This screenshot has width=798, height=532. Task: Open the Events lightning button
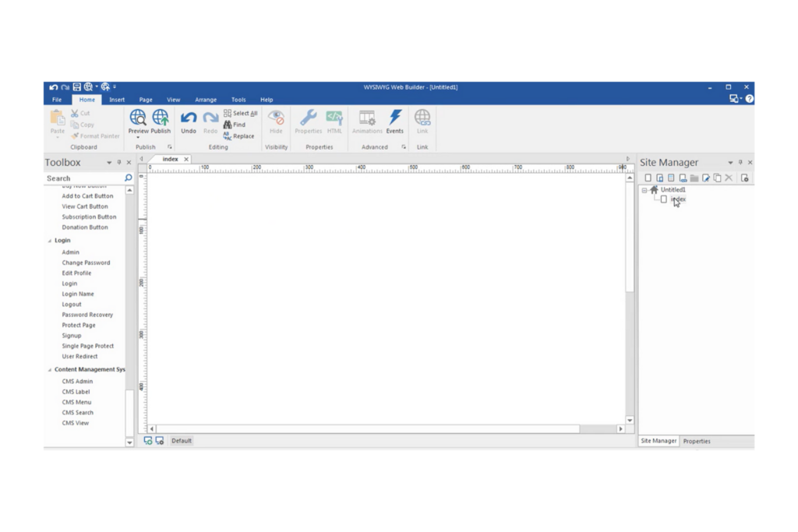point(394,122)
